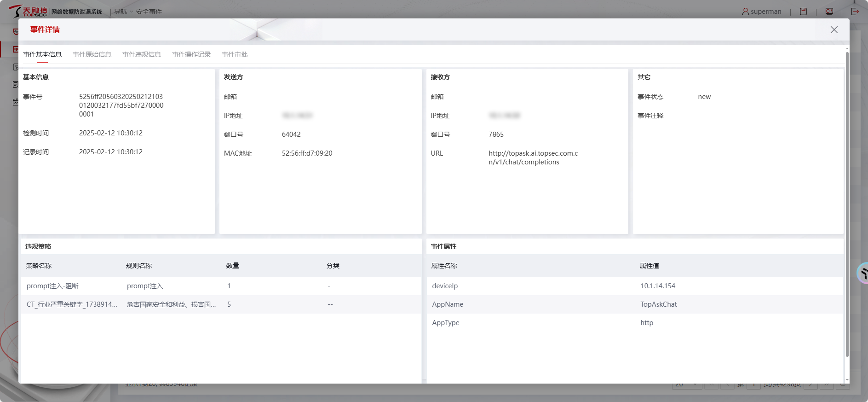868x402 pixels.
Task: Click the superman user profile icon
Action: click(745, 12)
